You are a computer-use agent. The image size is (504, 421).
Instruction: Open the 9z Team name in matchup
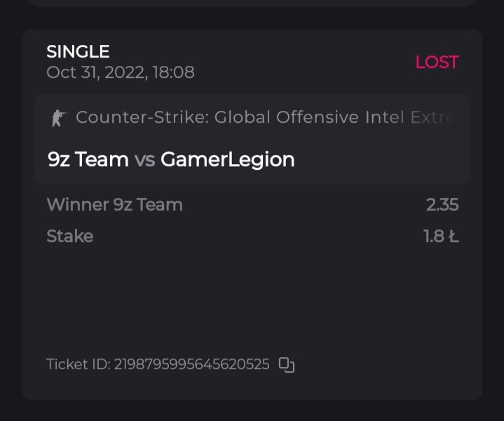coord(88,160)
